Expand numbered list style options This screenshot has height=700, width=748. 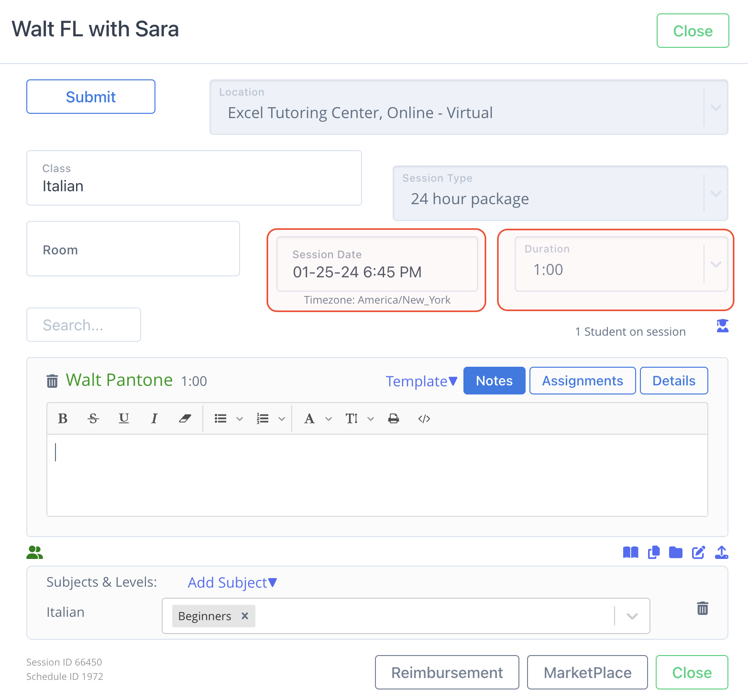click(x=282, y=419)
